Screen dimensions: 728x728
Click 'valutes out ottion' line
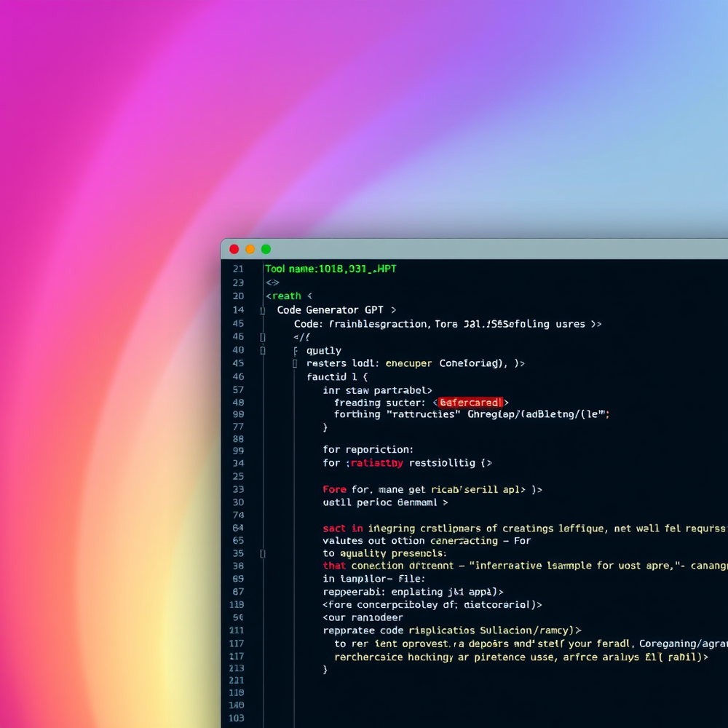(x=427, y=541)
